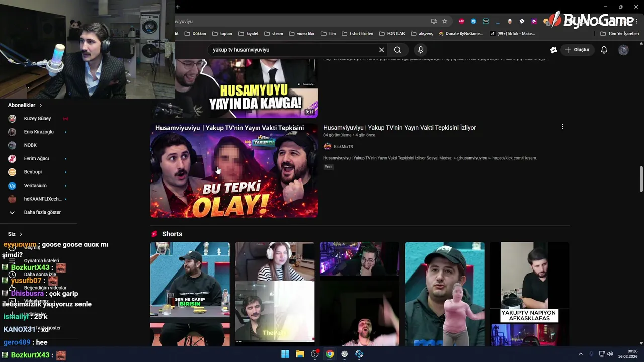Open a new Chrome tab with the plus
644x362 pixels.
click(x=178, y=7)
